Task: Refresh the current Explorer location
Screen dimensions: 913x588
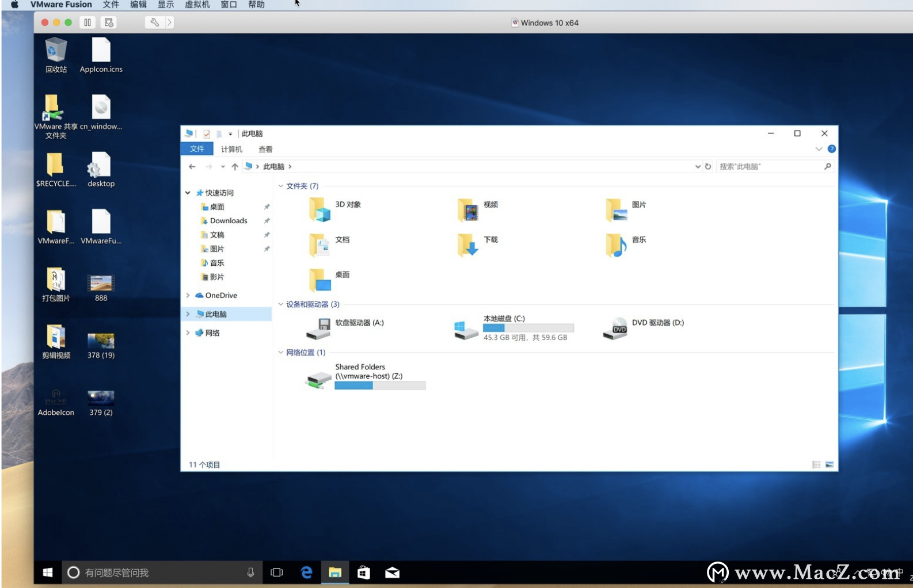Action: pos(708,166)
